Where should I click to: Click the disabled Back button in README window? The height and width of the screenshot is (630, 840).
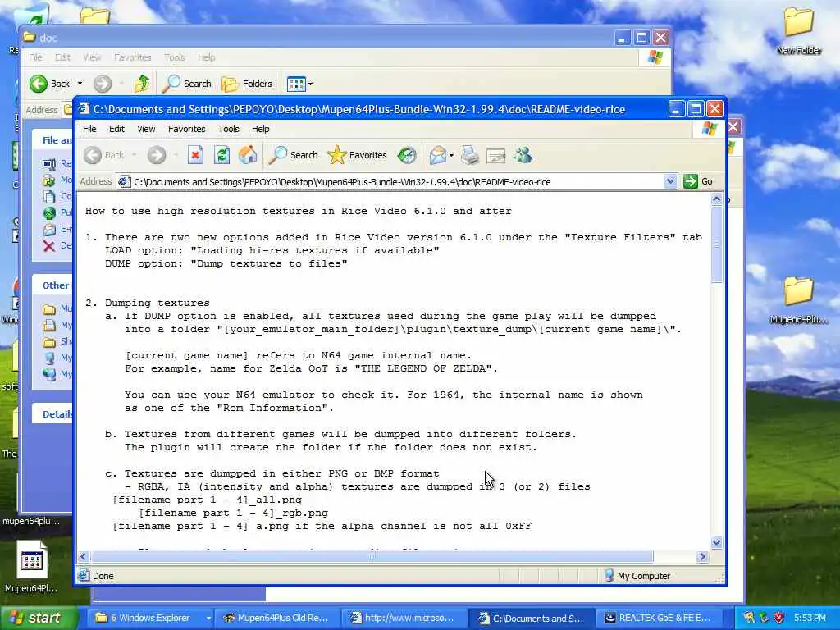(104, 155)
